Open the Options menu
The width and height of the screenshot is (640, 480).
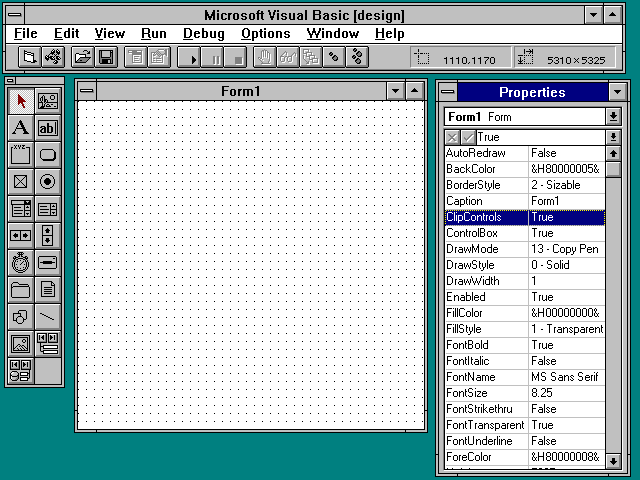pos(265,33)
